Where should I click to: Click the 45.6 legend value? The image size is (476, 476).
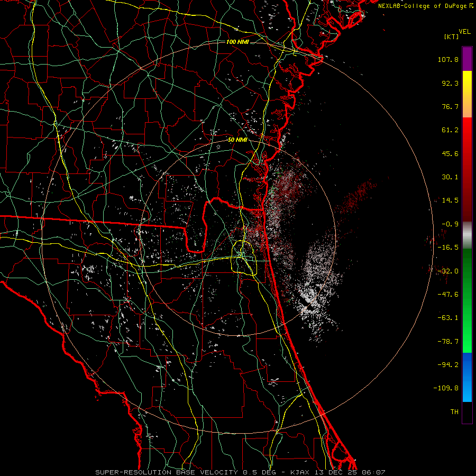point(450,153)
